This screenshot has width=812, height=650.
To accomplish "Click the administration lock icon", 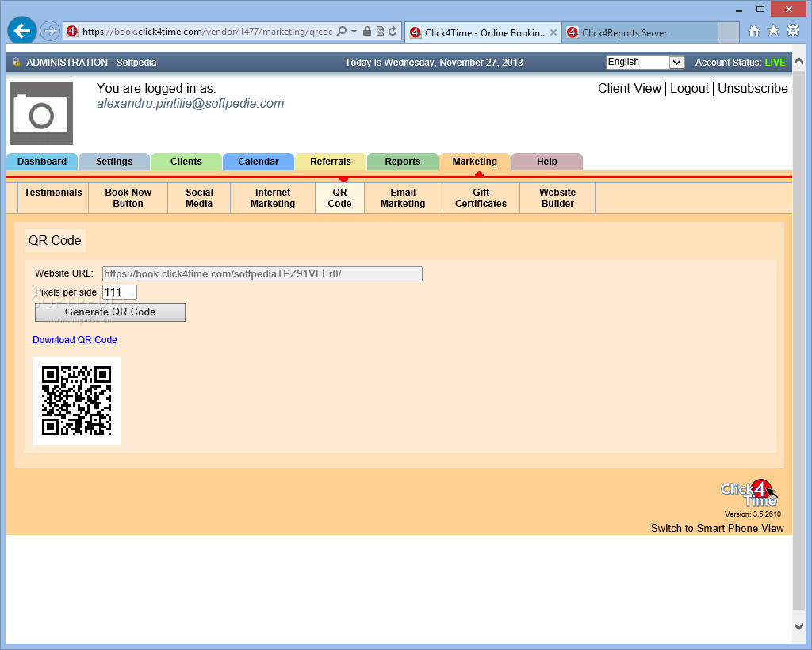I will (16, 62).
